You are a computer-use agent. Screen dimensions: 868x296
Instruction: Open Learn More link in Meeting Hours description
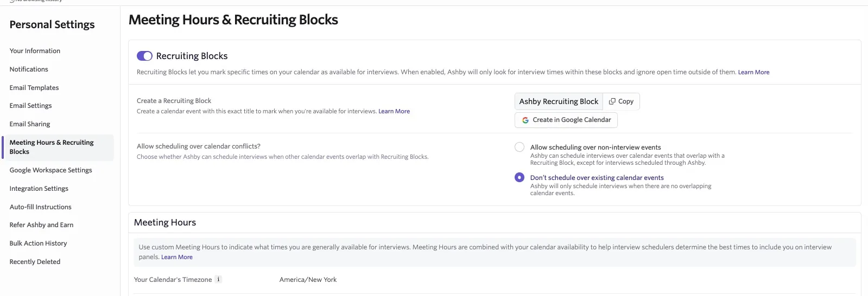(177, 257)
